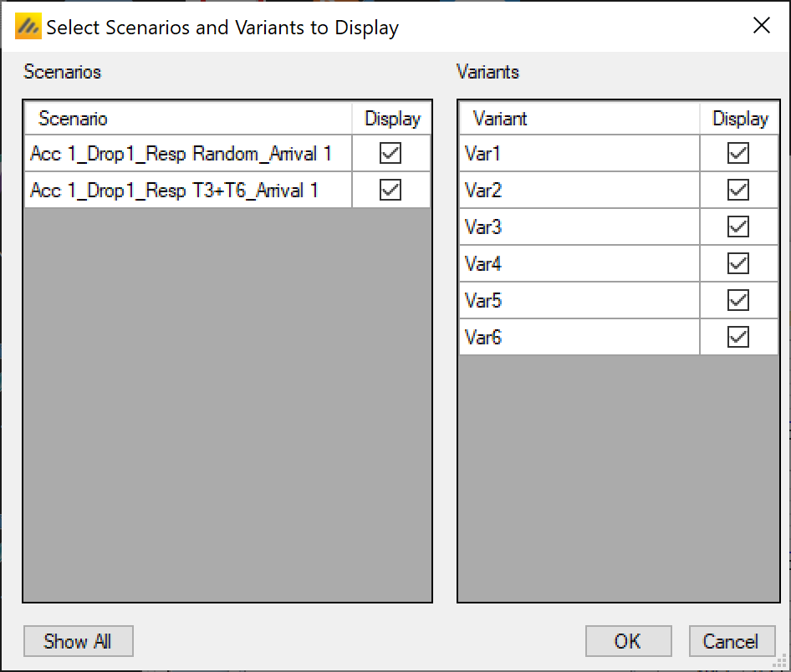The image size is (791, 672).
Task: Disable Display for Var5
Action: 738,300
